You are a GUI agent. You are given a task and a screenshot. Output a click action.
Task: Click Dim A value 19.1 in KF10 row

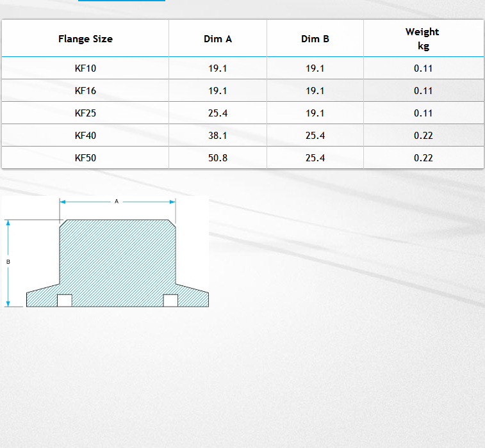pyautogui.click(x=218, y=68)
